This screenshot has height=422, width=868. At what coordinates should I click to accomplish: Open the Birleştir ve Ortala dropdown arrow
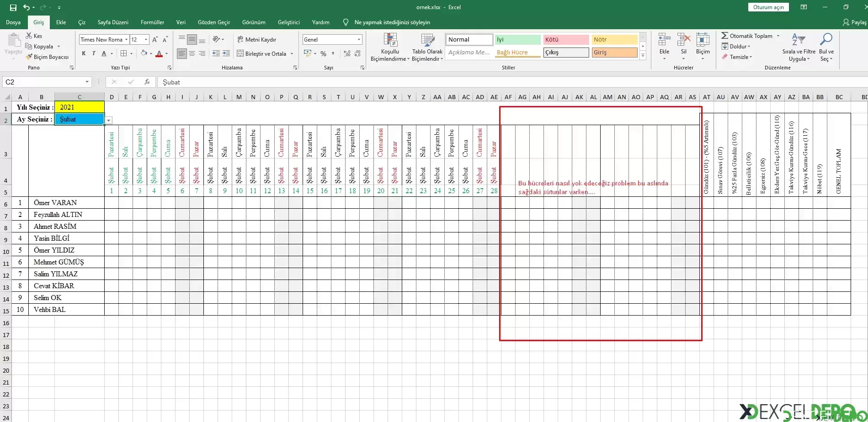click(292, 53)
